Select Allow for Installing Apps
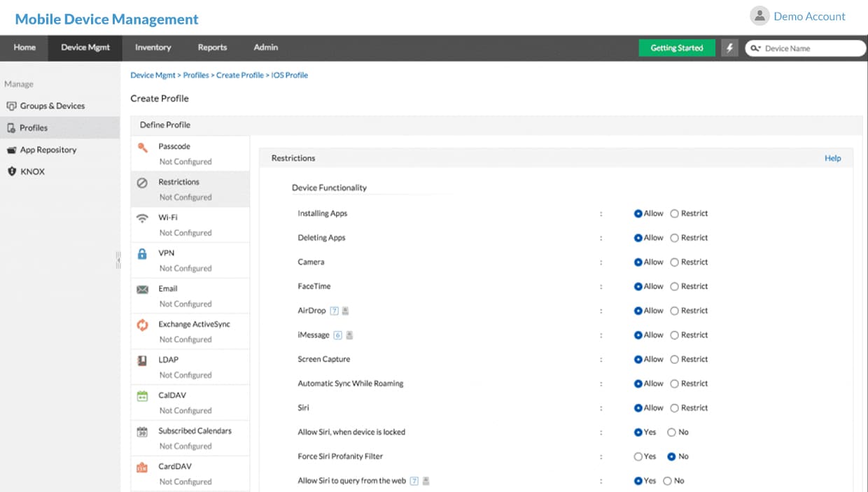This screenshot has width=868, height=492. tap(638, 213)
